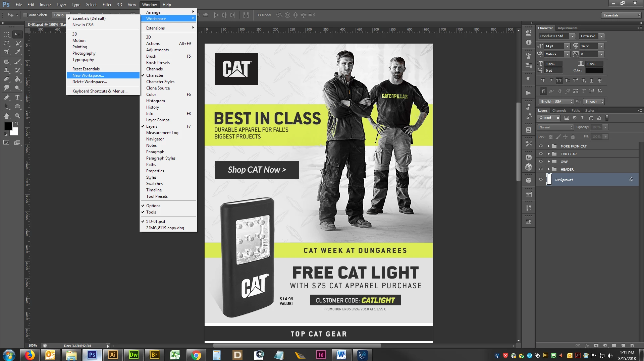Toggle Underline in Character panel

[x=592, y=81]
